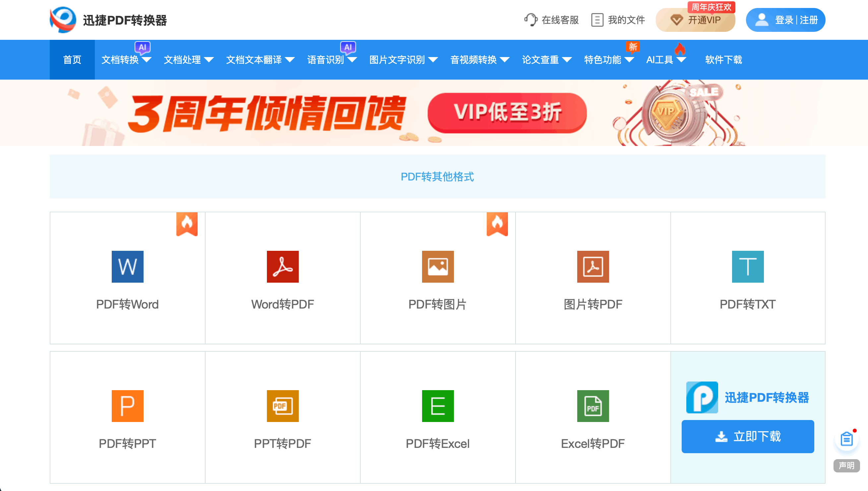Click the PDF转TXT teal T icon
The width and height of the screenshot is (868, 491).
point(747,266)
